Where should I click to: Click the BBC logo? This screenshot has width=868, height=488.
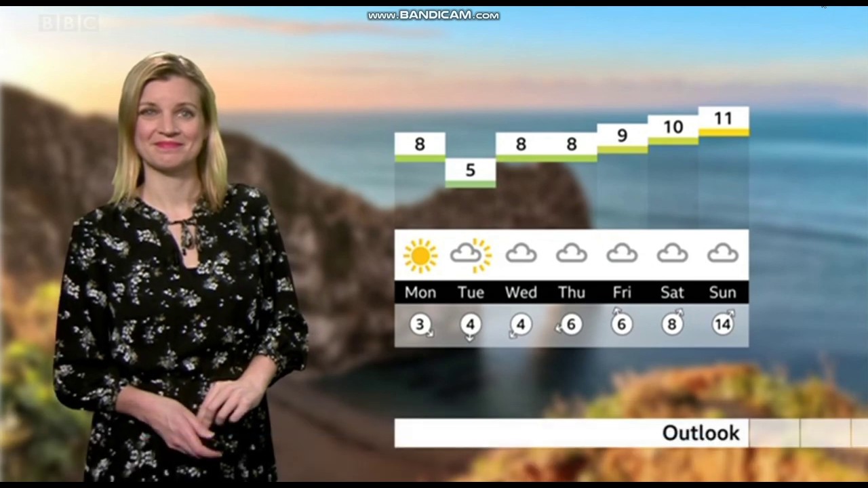[68, 24]
